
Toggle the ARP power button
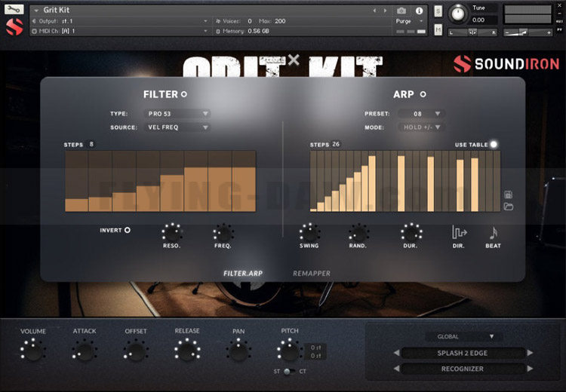pyautogui.click(x=423, y=94)
